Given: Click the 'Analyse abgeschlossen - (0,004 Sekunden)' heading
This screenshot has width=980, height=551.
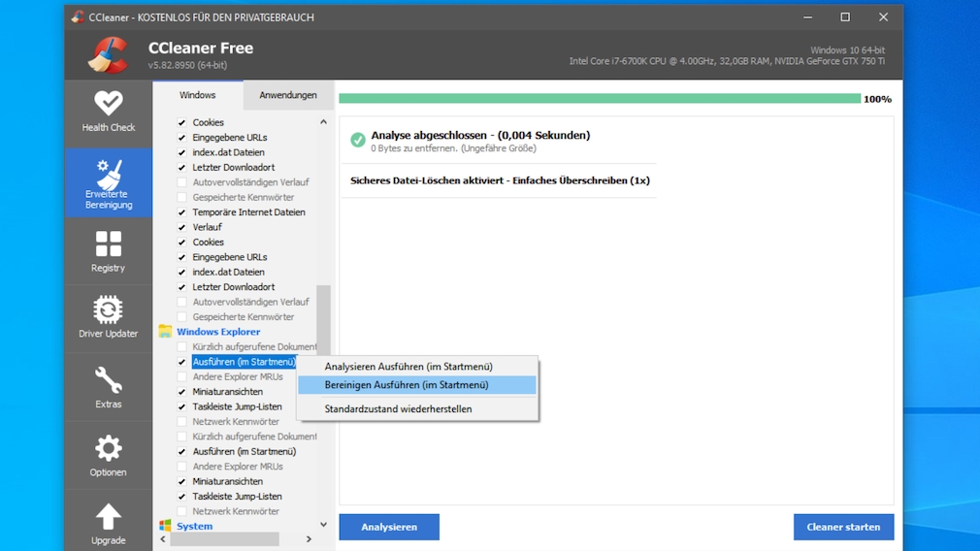Looking at the screenshot, I should coord(480,135).
